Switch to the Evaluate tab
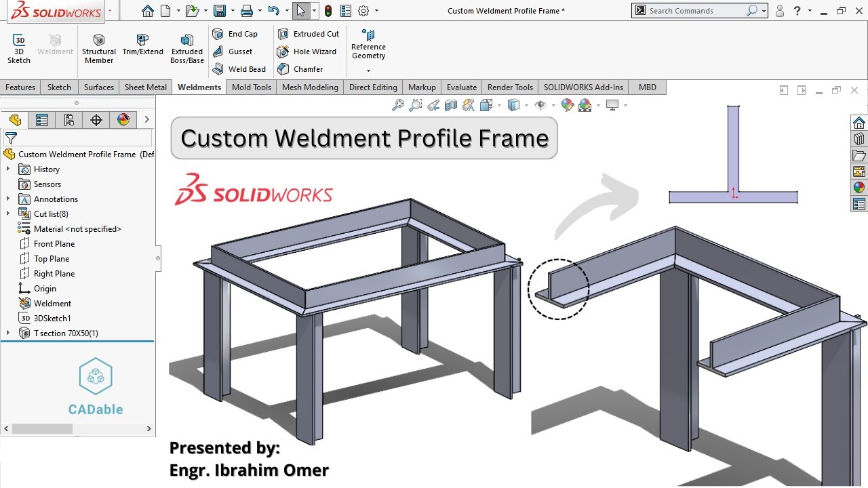 [x=462, y=87]
